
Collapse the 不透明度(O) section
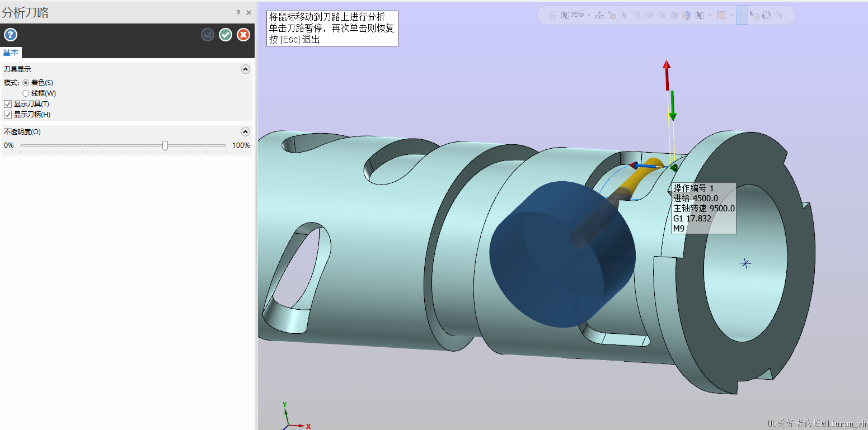245,132
